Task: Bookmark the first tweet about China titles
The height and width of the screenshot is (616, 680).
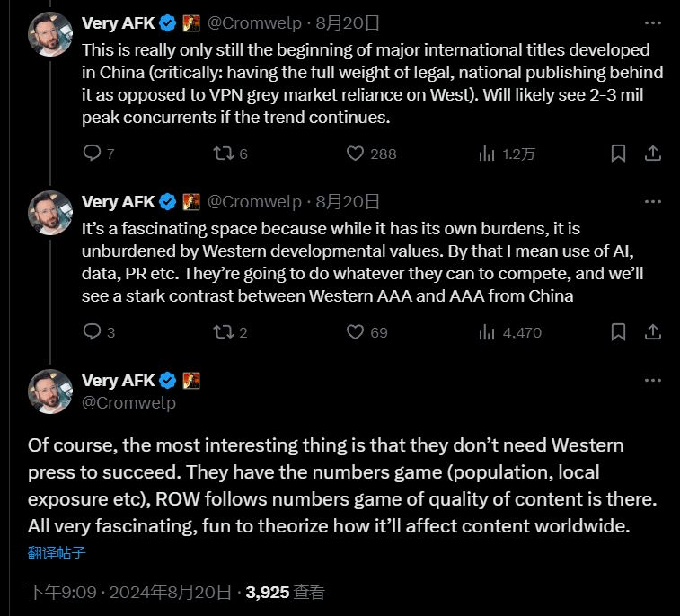Action: (618, 154)
